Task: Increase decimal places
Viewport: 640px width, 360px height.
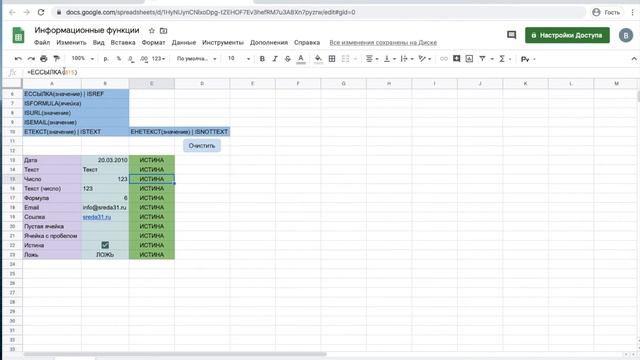Action: tap(144, 59)
